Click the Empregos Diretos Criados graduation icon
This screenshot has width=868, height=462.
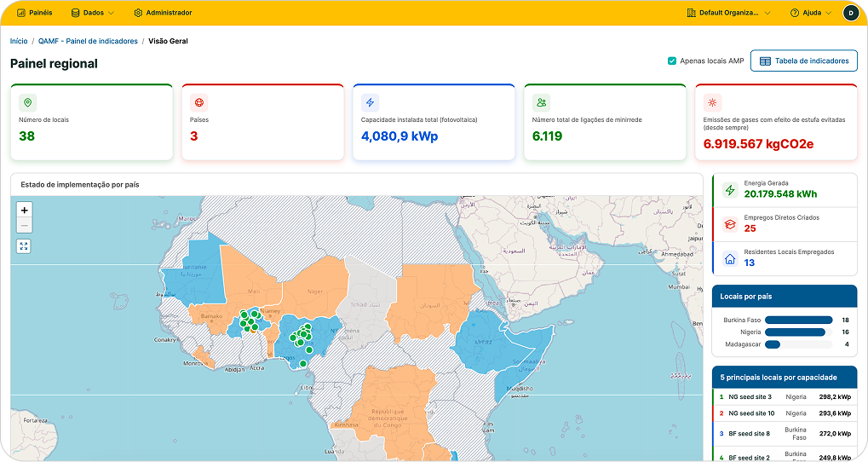(x=730, y=224)
